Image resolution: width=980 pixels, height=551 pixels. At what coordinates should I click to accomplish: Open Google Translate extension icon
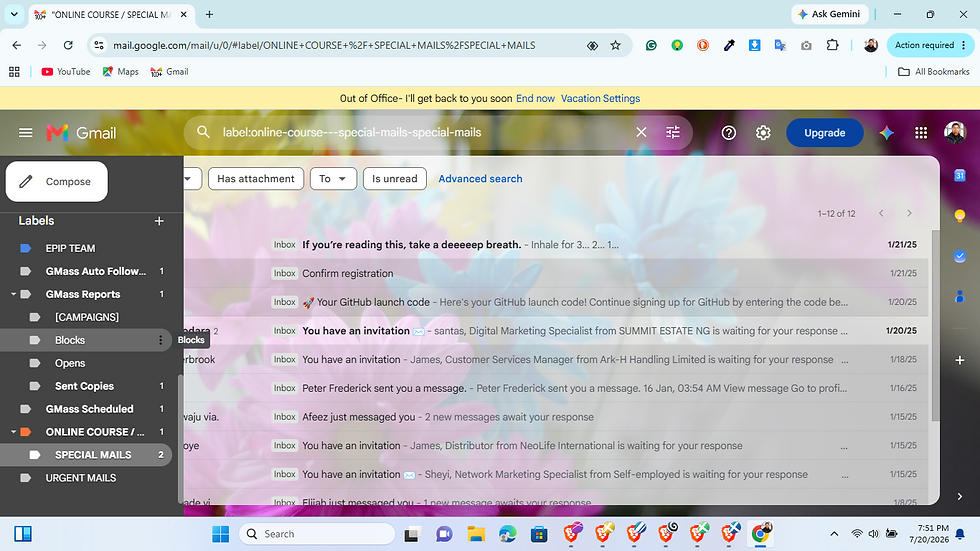point(780,45)
